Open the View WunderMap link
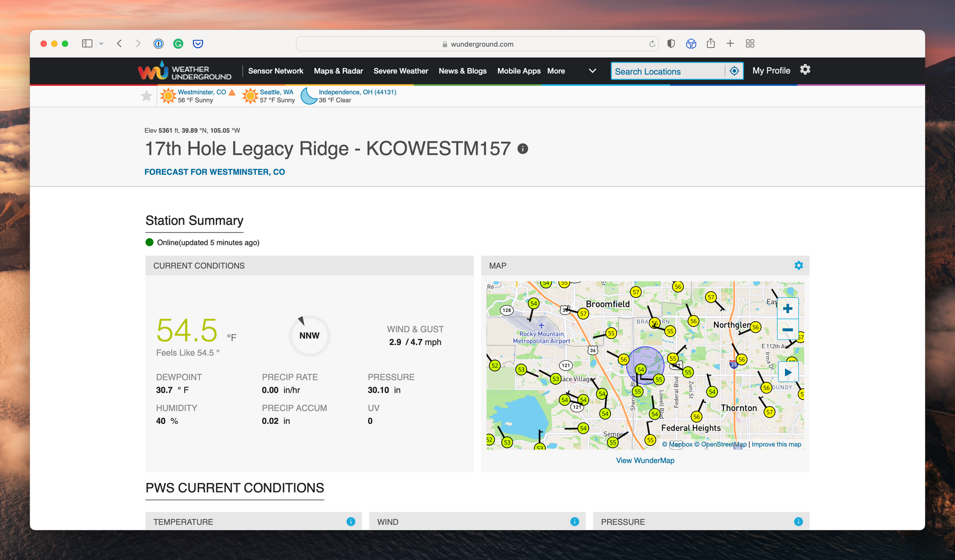 (645, 460)
